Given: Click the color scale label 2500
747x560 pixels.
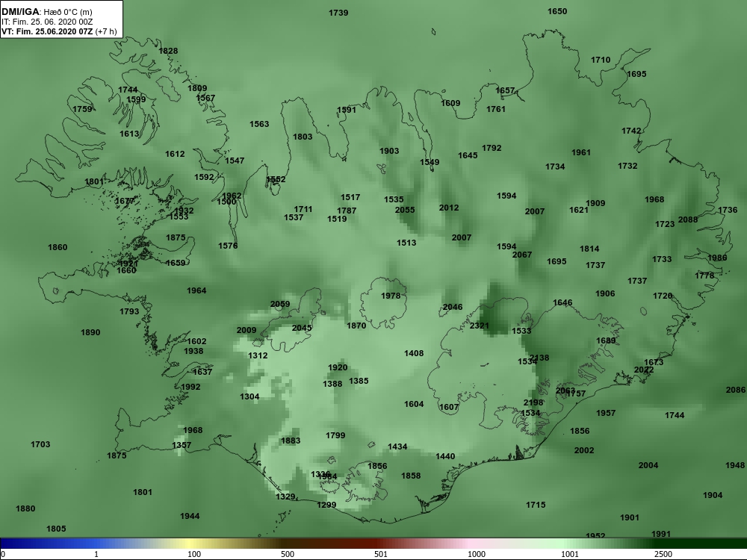Looking at the screenshot, I should [663, 554].
